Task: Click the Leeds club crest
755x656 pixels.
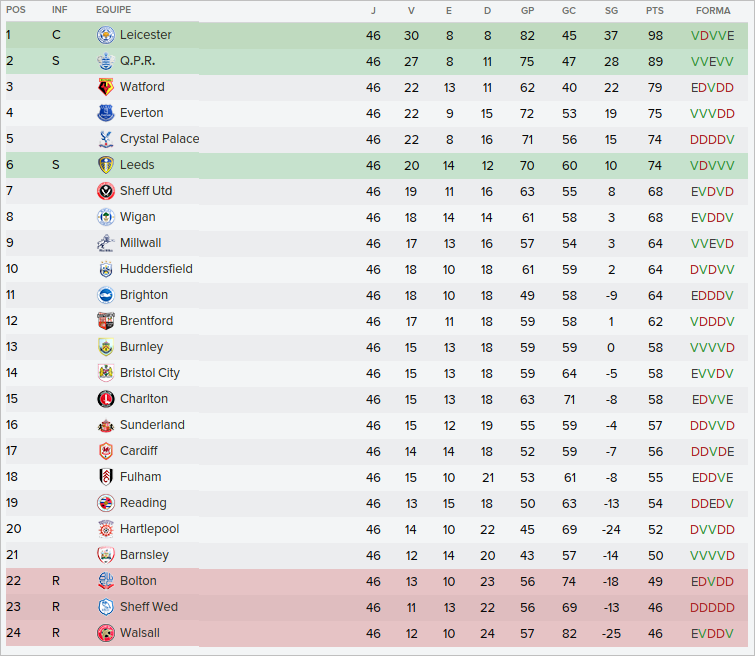Action: 105,165
